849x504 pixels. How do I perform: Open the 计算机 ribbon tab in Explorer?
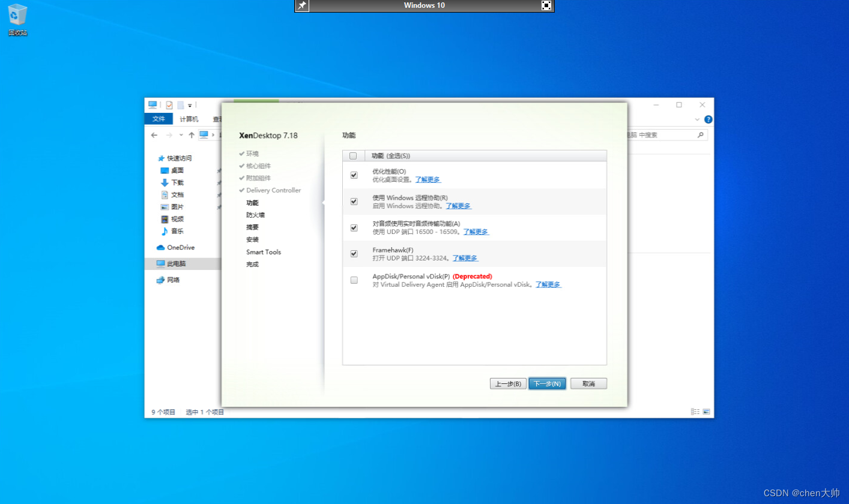pyautogui.click(x=189, y=119)
